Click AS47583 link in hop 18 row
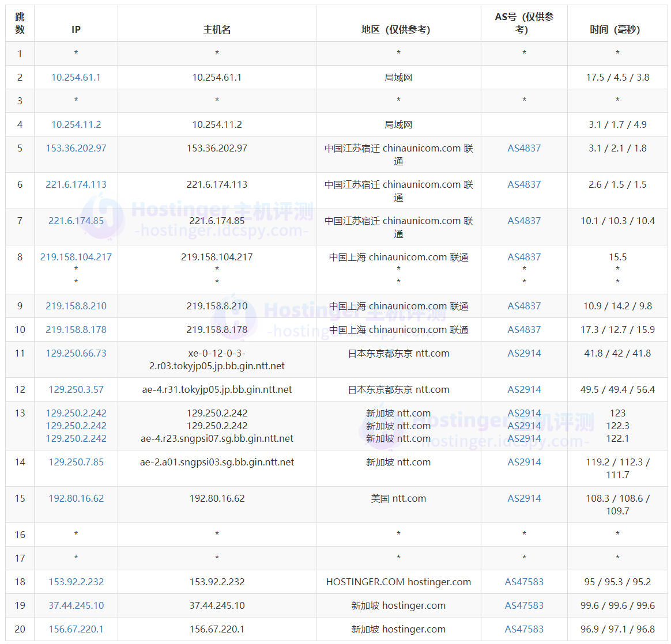The height and width of the screenshot is (644, 671). point(523,582)
